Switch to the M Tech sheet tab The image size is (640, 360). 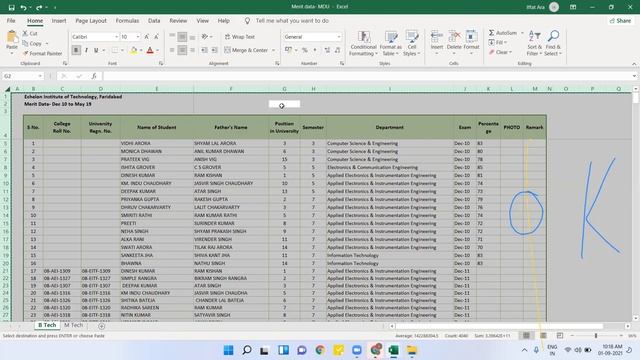(x=73, y=325)
